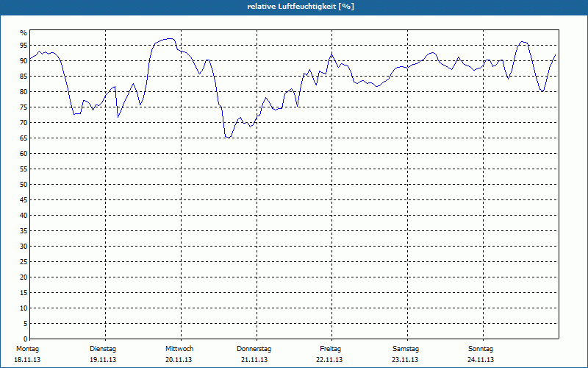
Task: Click the y-axis value '90'
Action: click(24, 61)
